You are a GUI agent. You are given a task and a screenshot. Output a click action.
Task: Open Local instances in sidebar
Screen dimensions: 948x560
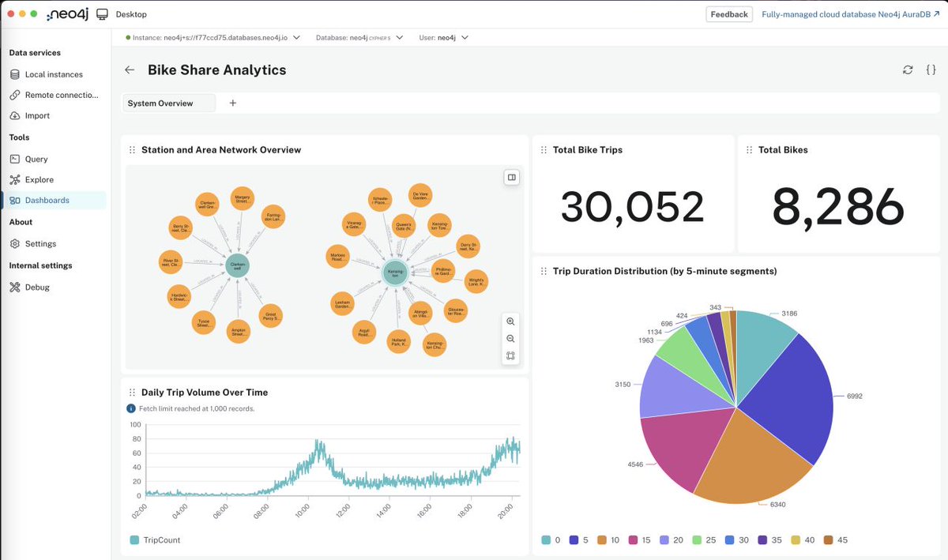tap(54, 74)
